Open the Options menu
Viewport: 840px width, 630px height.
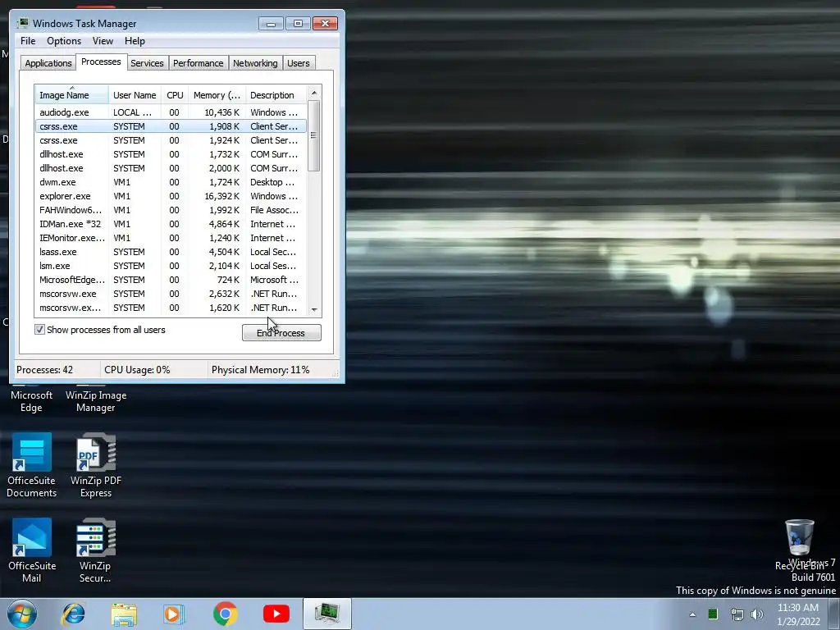coord(64,41)
